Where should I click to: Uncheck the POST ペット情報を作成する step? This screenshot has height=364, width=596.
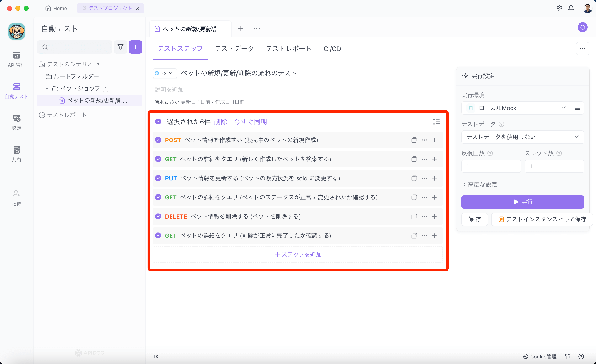click(158, 140)
